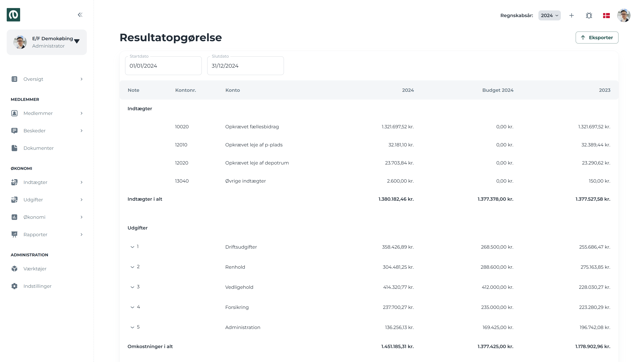
Task: Expand note 3 Vedligehold row
Action: click(x=132, y=287)
